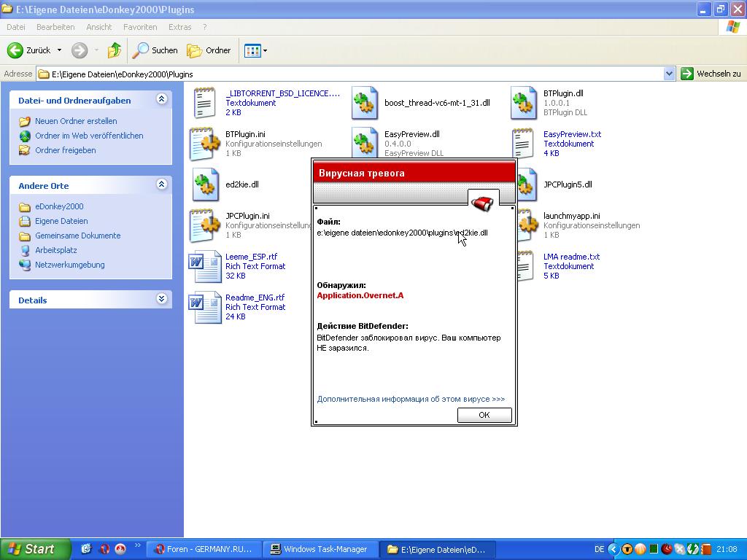
Task: Click the green grid Task-Manager tray icon
Action: point(654,549)
